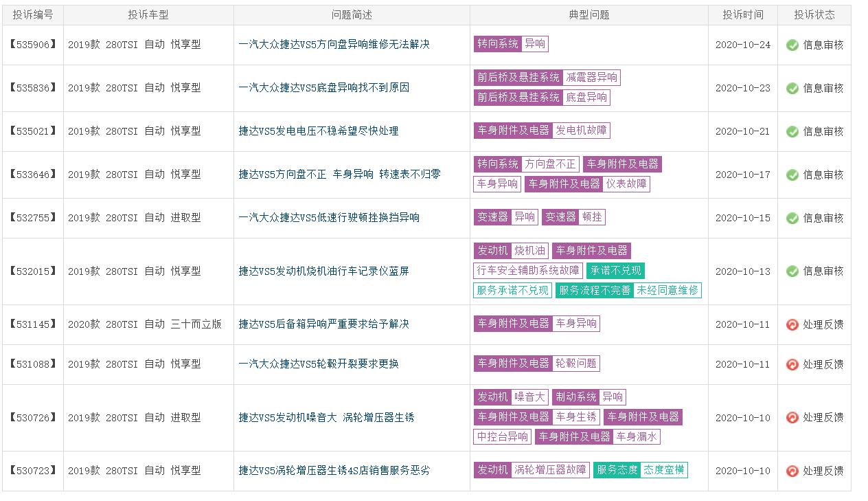Screen dimensions: 868x501
Task: Click the 投诉编号 column header
Action: 33,14
